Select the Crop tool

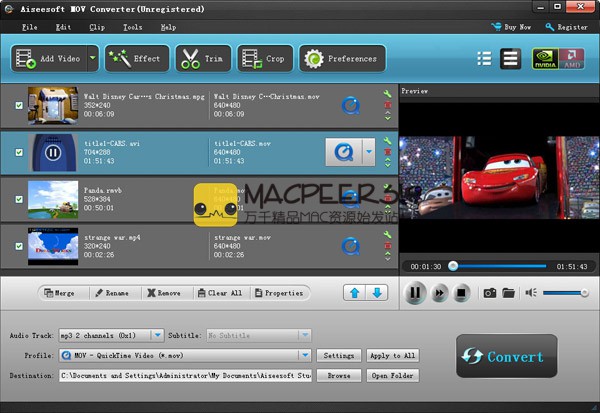point(263,59)
